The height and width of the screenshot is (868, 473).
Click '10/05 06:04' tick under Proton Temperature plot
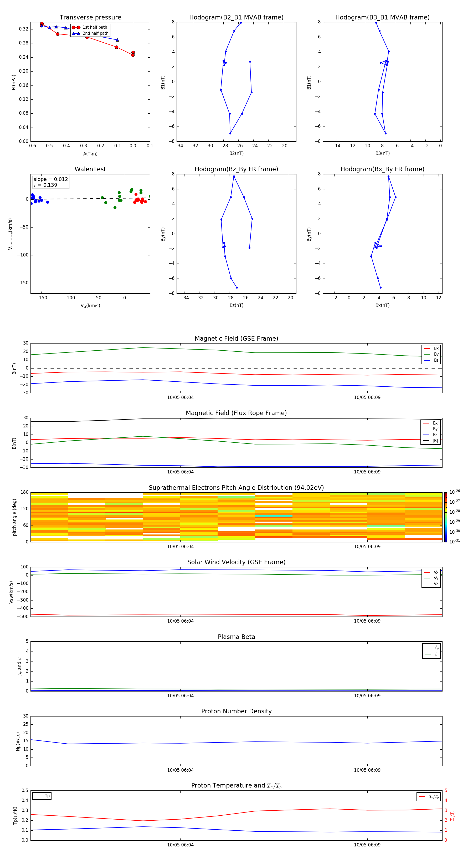[181, 845]
